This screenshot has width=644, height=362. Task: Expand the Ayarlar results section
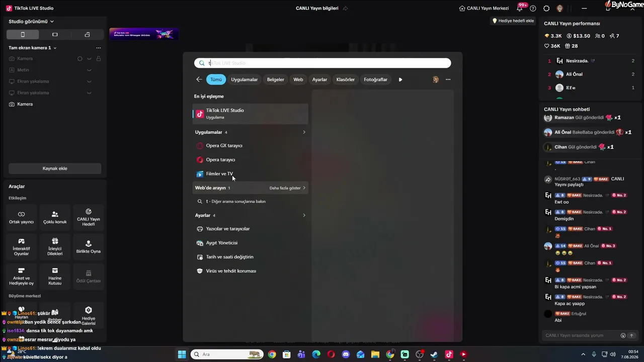point(304,215)
